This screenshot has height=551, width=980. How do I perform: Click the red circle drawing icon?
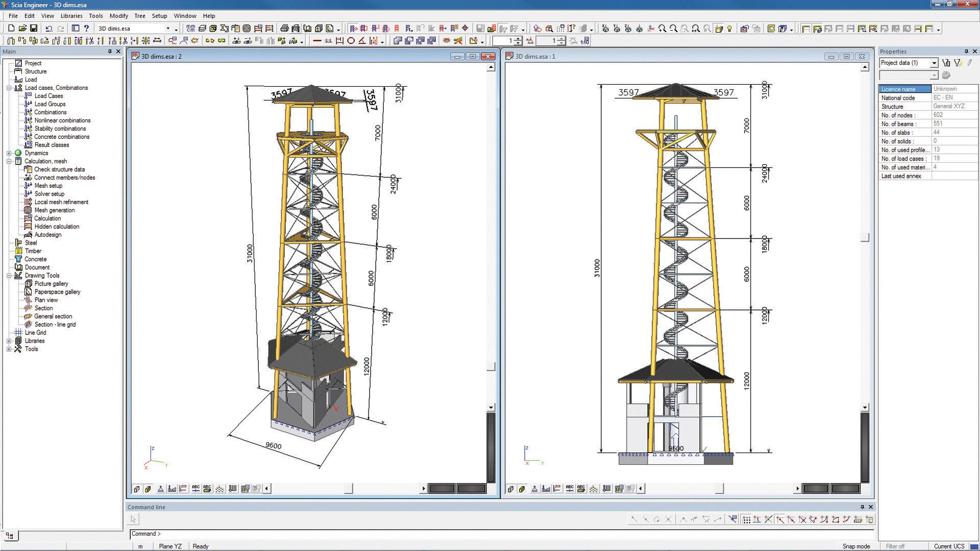coord(351,41)
